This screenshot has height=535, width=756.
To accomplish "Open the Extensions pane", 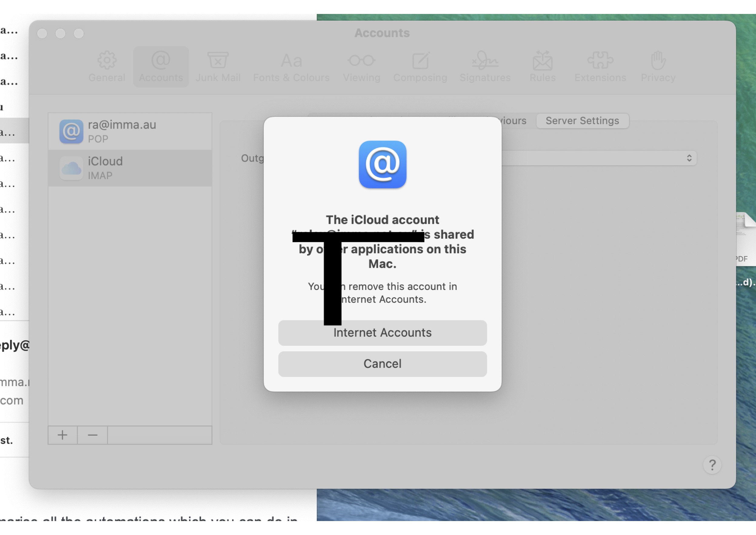I will pyautogui.click(x=600, y=66).
